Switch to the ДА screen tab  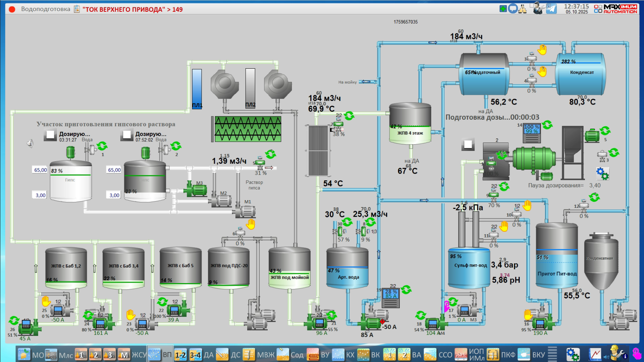[x=208, y=355]
